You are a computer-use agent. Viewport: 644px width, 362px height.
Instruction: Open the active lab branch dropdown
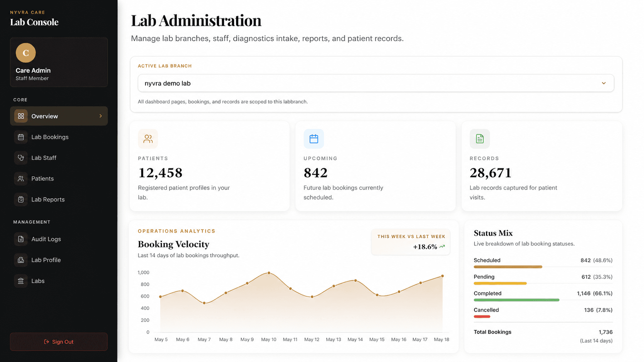click(376, 83)
